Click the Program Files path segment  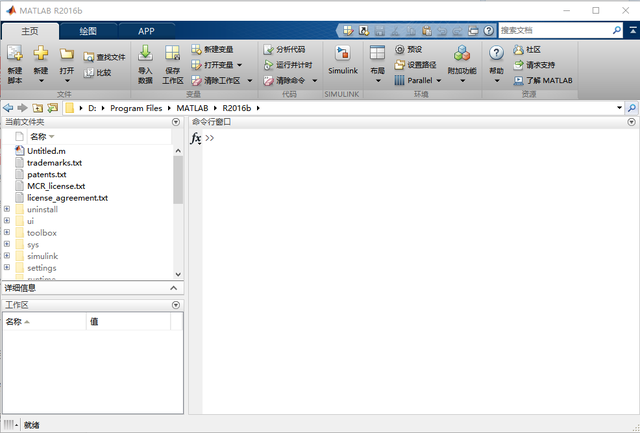click(136, 108)
